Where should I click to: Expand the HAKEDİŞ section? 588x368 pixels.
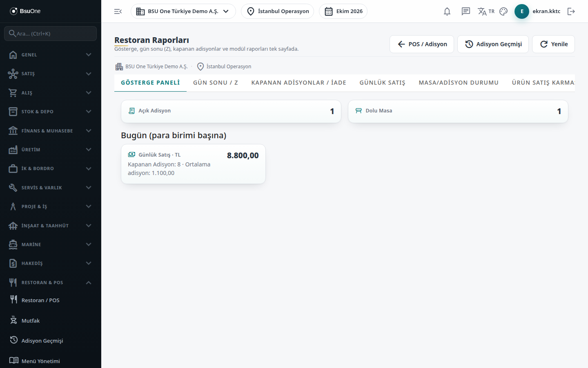[x=51, y=263]
